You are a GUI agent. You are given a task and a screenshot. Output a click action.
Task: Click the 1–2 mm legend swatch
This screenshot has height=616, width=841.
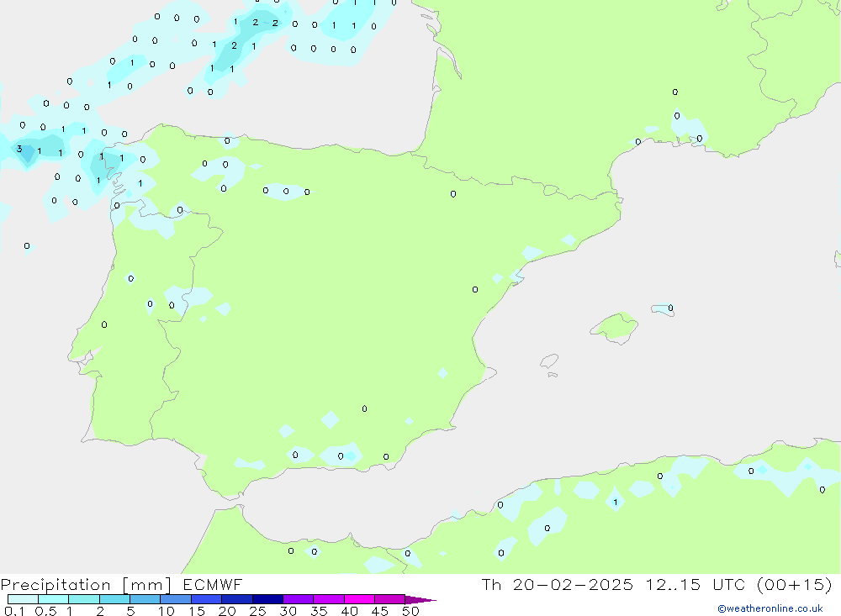(84, 599)
